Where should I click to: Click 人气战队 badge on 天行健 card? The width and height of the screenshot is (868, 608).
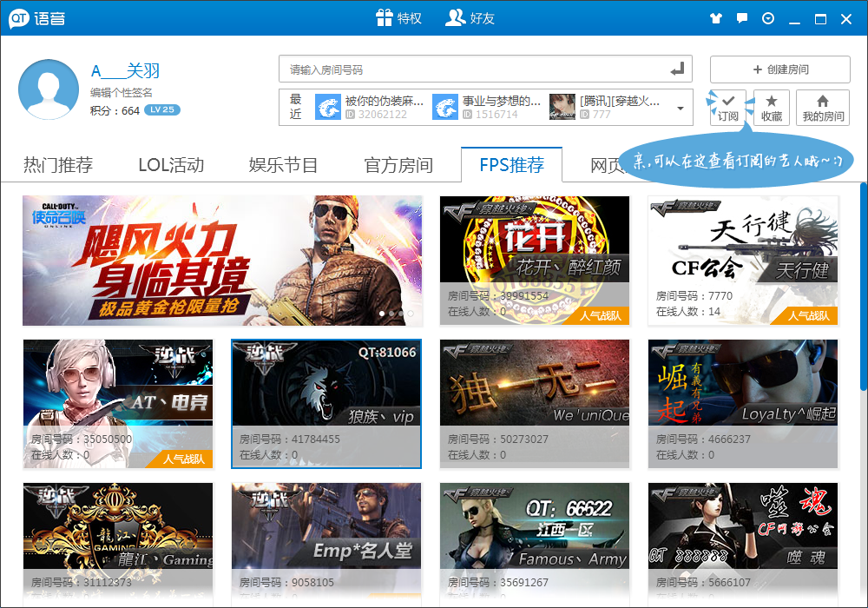point(806,315)
